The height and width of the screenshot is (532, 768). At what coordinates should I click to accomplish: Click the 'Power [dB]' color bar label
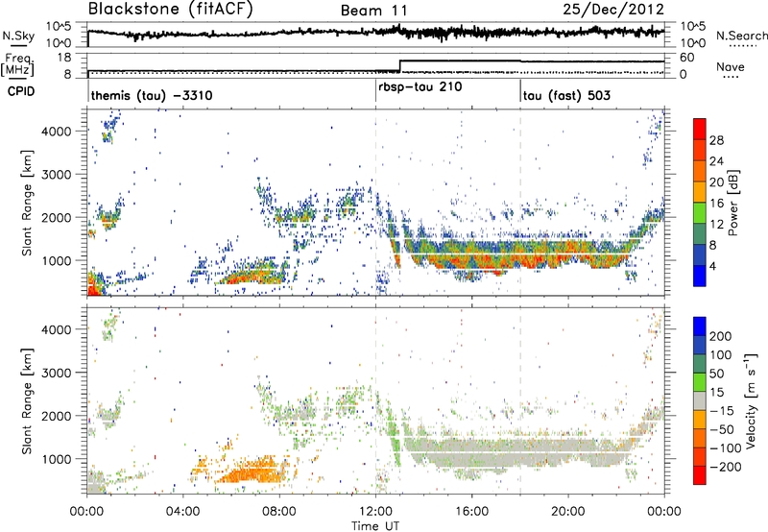coord(732,203)
